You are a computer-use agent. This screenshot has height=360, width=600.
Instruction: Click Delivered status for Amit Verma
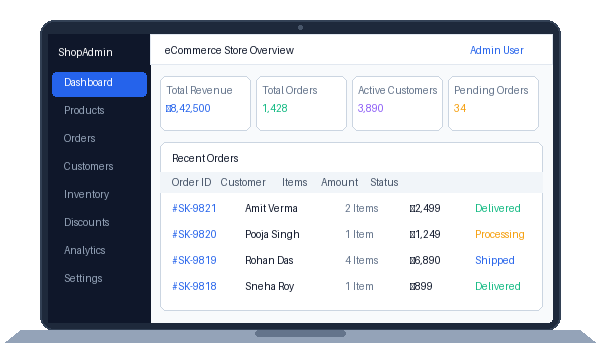[498, 208]
